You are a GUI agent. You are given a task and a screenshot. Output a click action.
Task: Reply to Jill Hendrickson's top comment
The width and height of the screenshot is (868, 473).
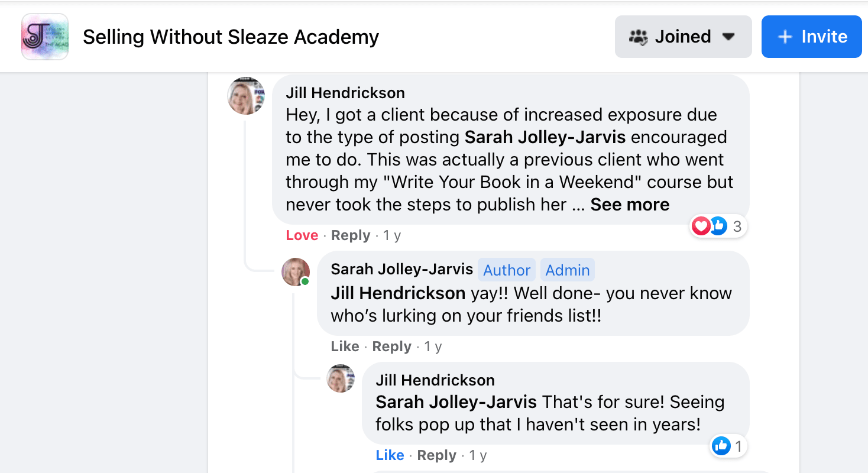point(350,235)
